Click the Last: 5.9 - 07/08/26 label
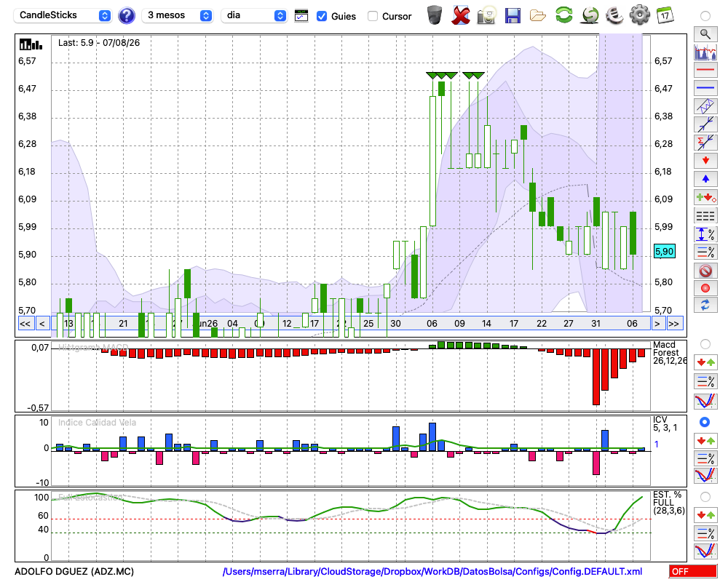728x582 pixels. click(99, 43)
